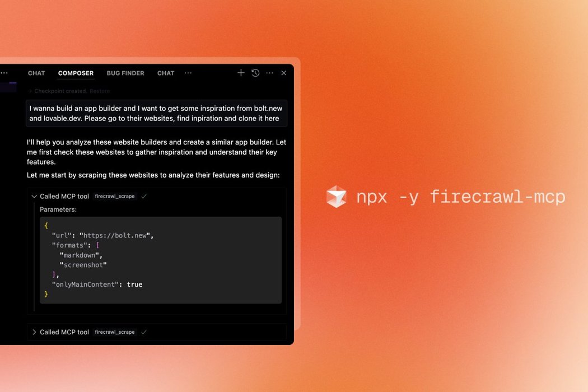Open more options ellipsis beside history icon
The width and height of the screenshot is (588, 392).
(269, 73)
